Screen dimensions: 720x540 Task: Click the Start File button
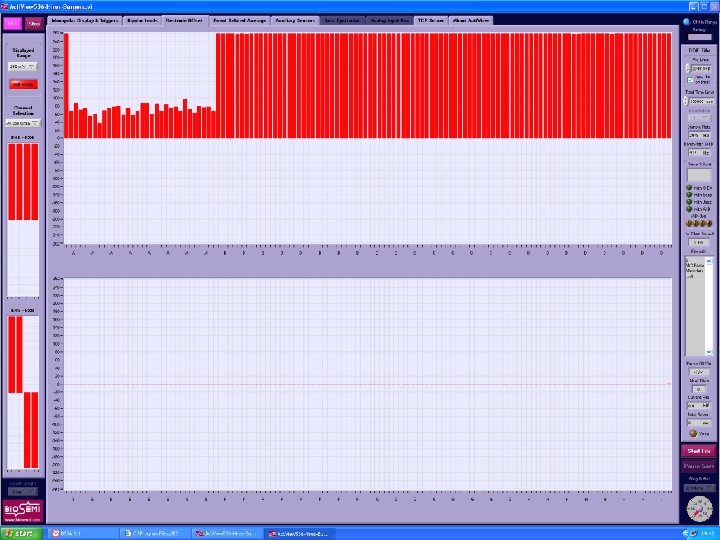coord(699,451)
